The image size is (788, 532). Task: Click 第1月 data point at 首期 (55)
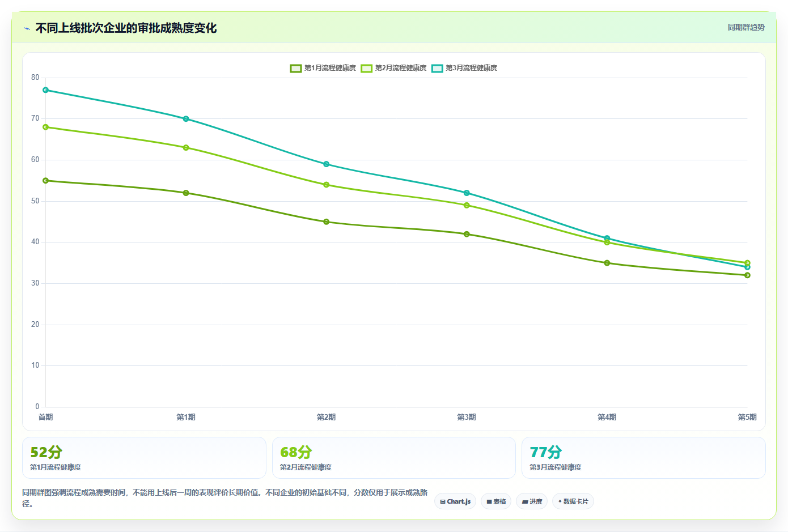pyautogui.click(x=45, y=181)
